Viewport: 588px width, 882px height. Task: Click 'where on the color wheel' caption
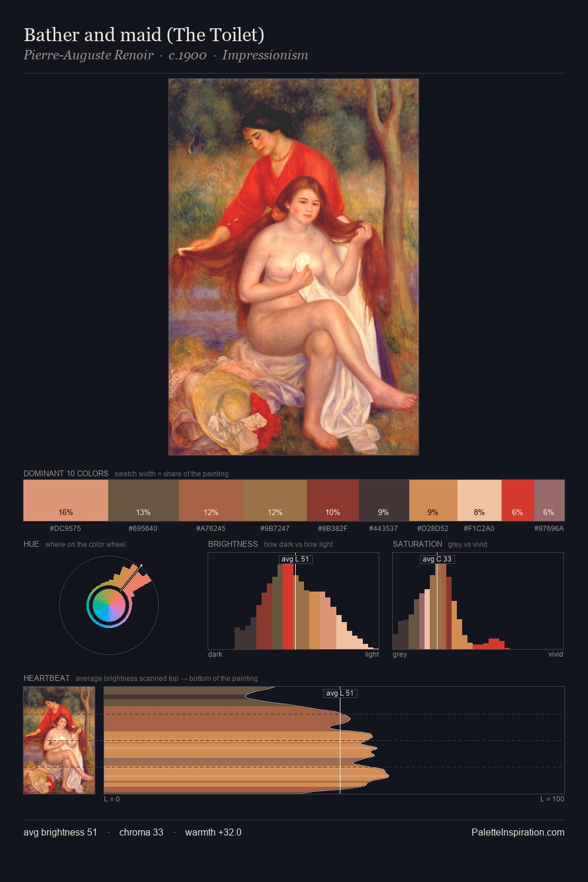[85, 544]
